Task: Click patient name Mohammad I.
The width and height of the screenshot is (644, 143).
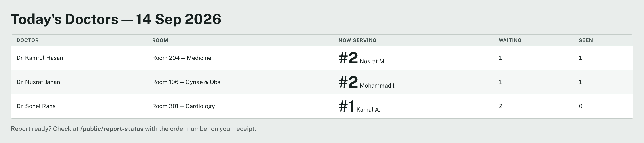Action: coord(377,86)
